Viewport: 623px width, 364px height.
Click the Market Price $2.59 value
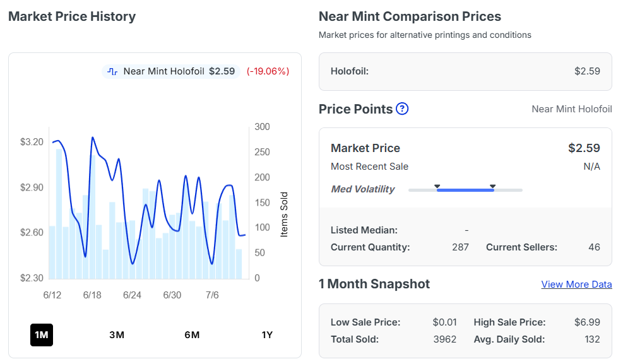tap(584, 148)
